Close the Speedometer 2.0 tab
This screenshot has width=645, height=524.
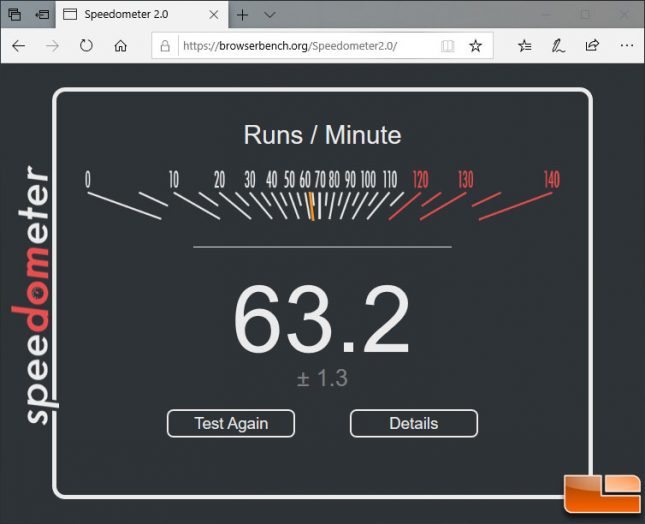coord(213,15)
